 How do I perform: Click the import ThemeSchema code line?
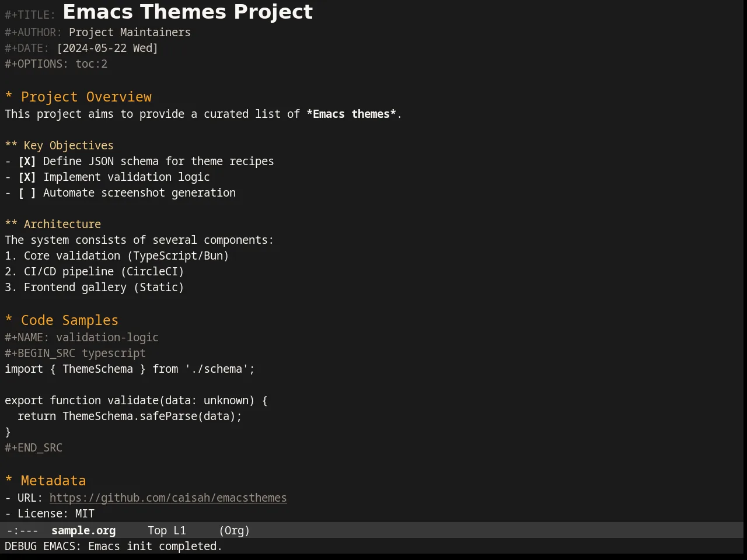coord(130,369)
